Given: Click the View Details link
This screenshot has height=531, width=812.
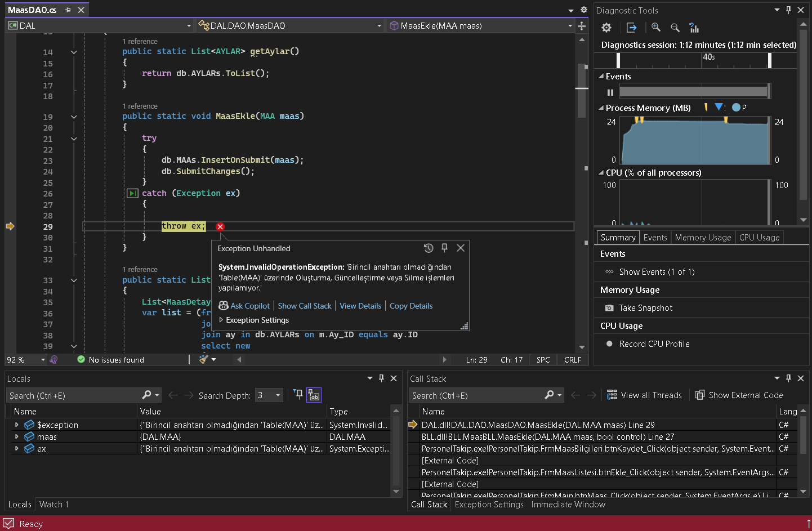Looking at the screenshot, I should [x=360, y=306].
